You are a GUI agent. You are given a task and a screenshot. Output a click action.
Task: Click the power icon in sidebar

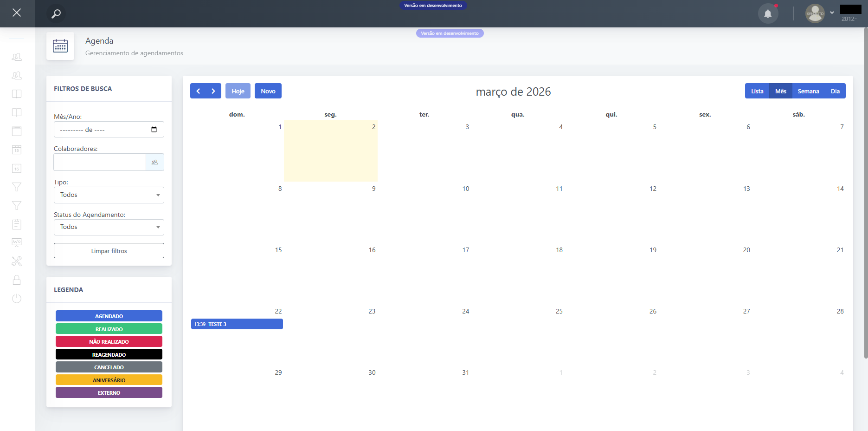pos(17,299)
